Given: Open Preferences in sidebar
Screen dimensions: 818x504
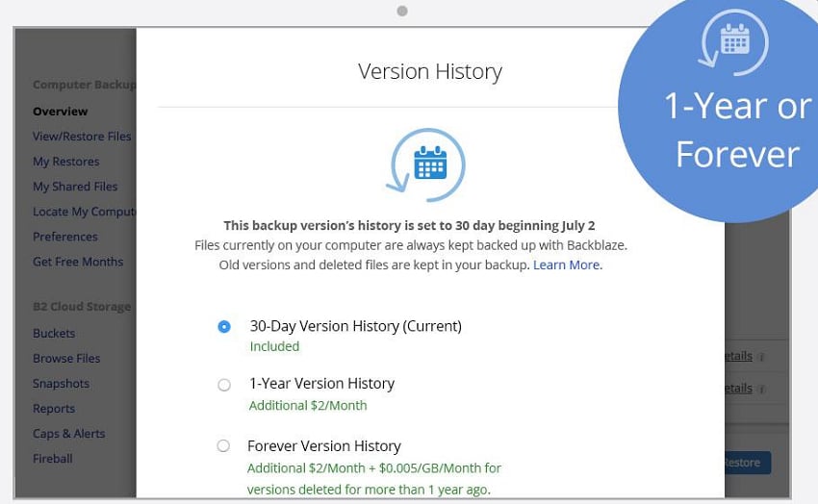Looking at the screenshot, I should pos(65,237).
